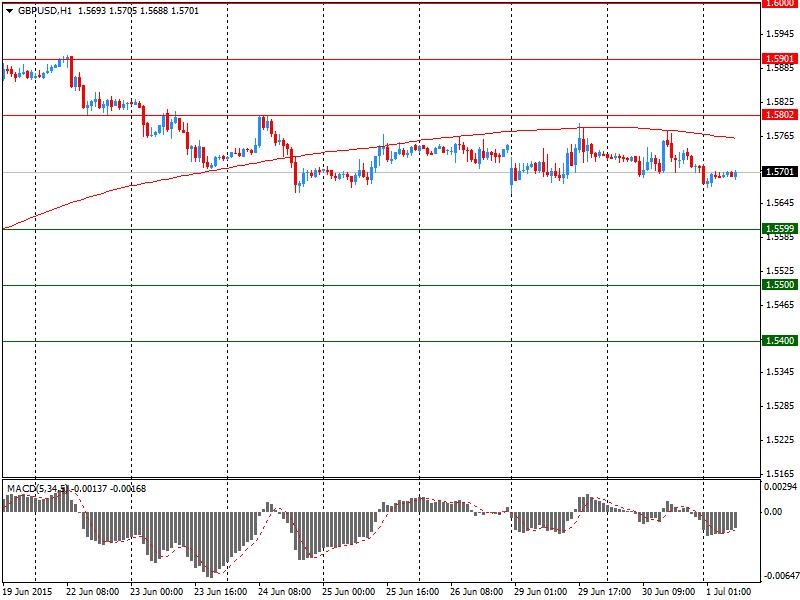The width and height of the screenshot is (800, 600).
Task: Click the 25 Jun 16:00 time label
Action: [412, 592]
